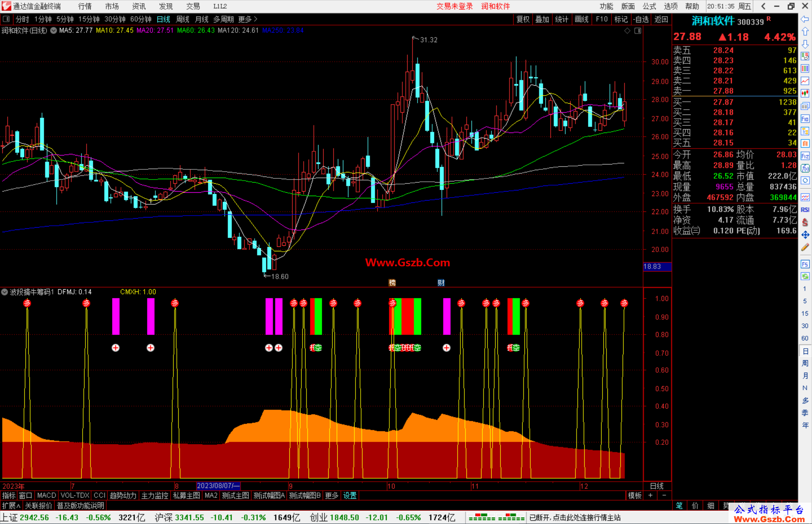The height and width of the screenshot is (524, 812).
Task: Click the 2023/08/07 date marker on time axis
Action: (218, 486)
